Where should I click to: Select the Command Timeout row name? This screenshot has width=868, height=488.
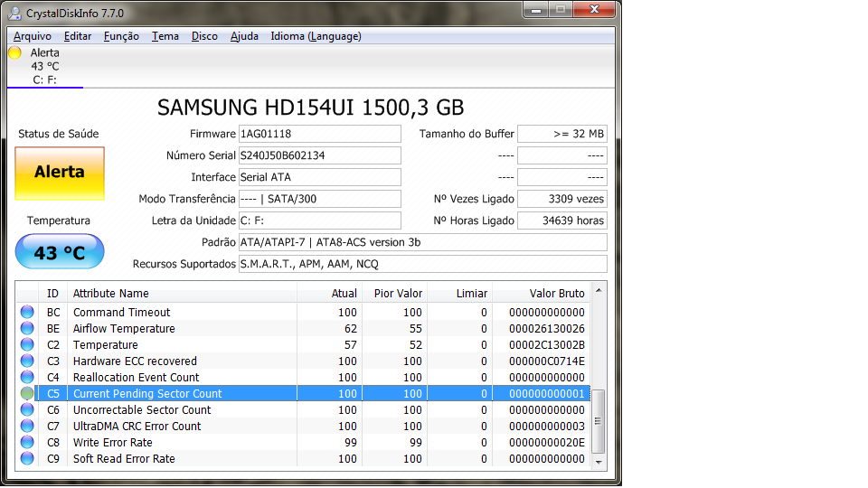[x=122, y=312]
